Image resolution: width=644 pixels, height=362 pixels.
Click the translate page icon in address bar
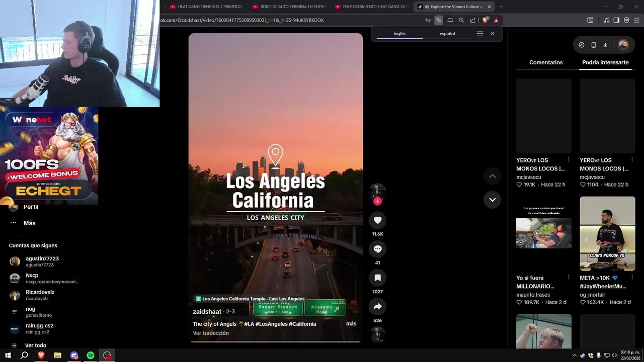(439, 20)
